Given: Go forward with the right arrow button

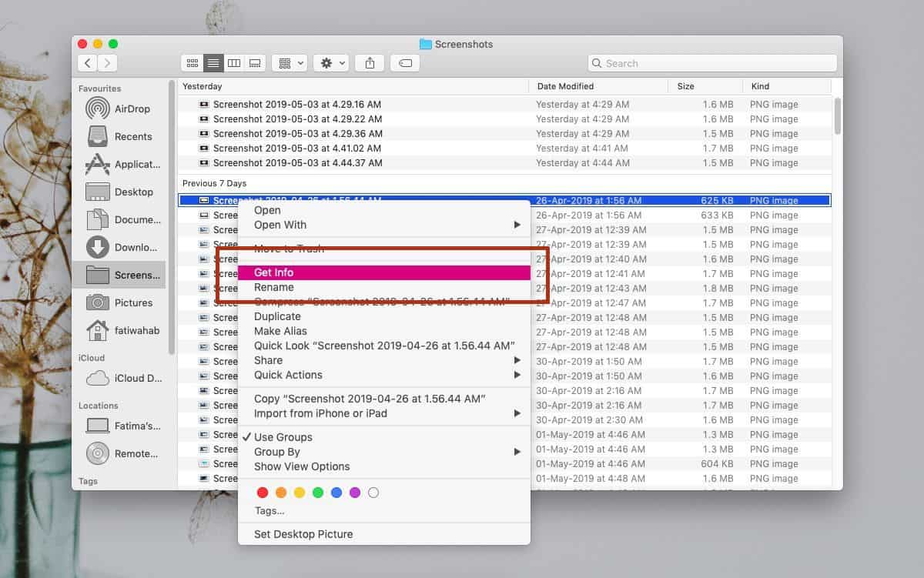Looking at the screenshot, I should [108, 63].
